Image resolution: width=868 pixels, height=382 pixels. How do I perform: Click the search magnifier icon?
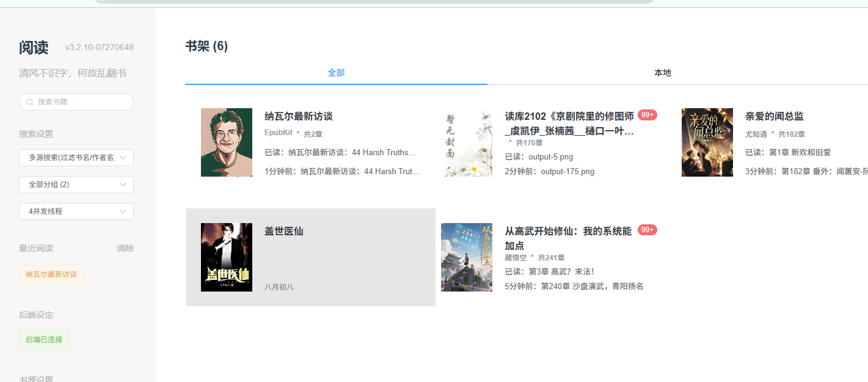[29, 102]
